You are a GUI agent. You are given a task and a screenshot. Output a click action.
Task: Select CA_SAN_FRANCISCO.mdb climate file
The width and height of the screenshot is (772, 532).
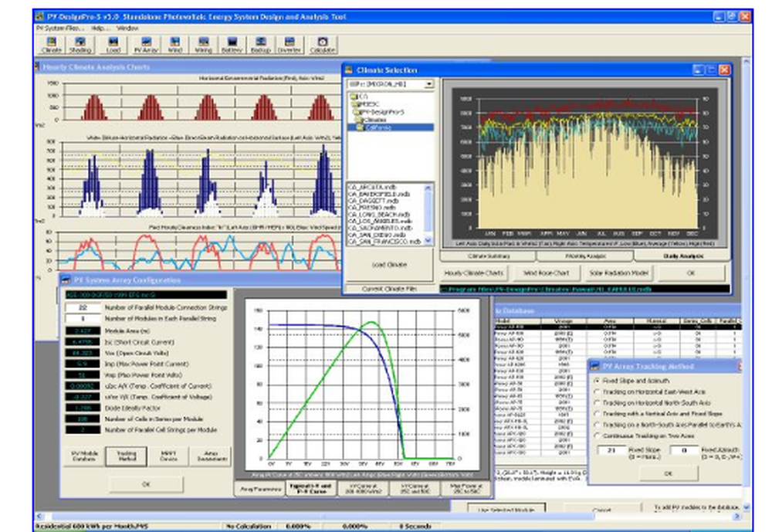(384, 242)
